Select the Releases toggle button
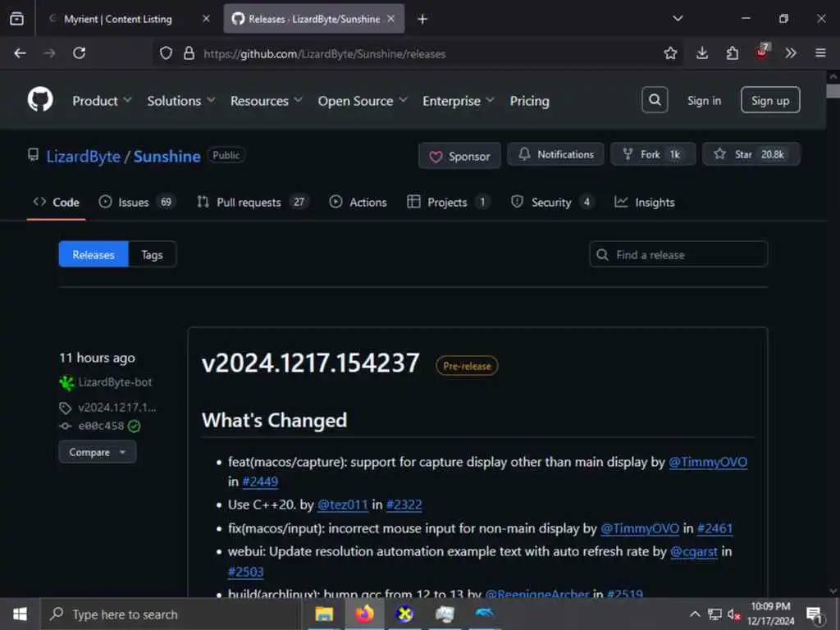 point(94,254)
